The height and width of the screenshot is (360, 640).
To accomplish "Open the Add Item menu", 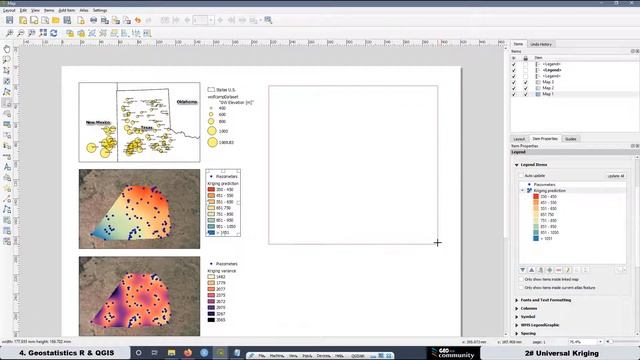I will coord(67,10).
